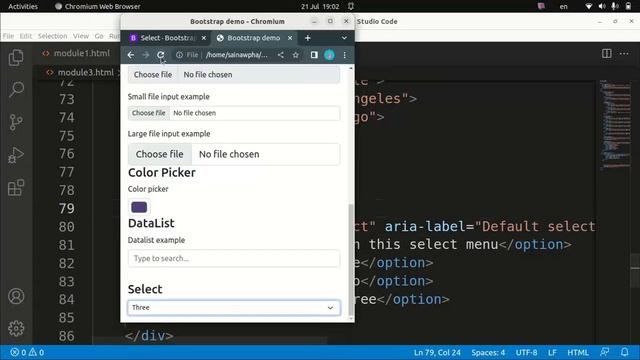The image size is (640, 360).
Task: Click small Choose file button
Action: (x=149, y=113)
